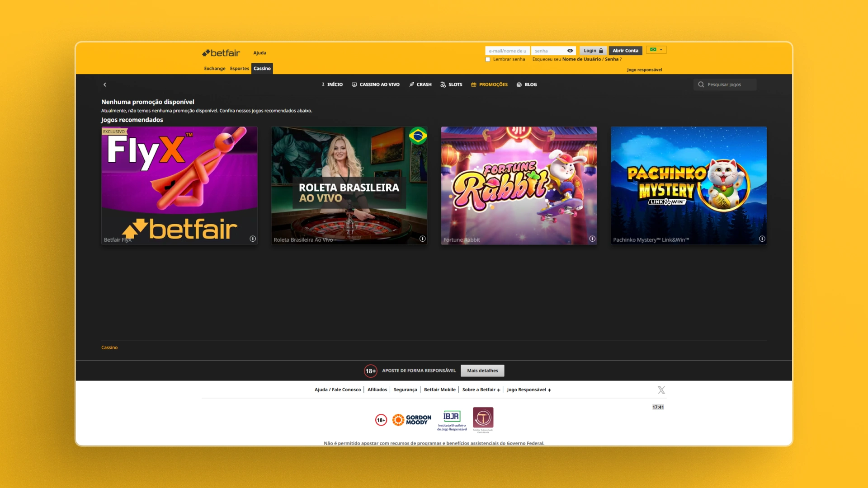
Task: Open the Blog tab
Action: pos(527,84)
